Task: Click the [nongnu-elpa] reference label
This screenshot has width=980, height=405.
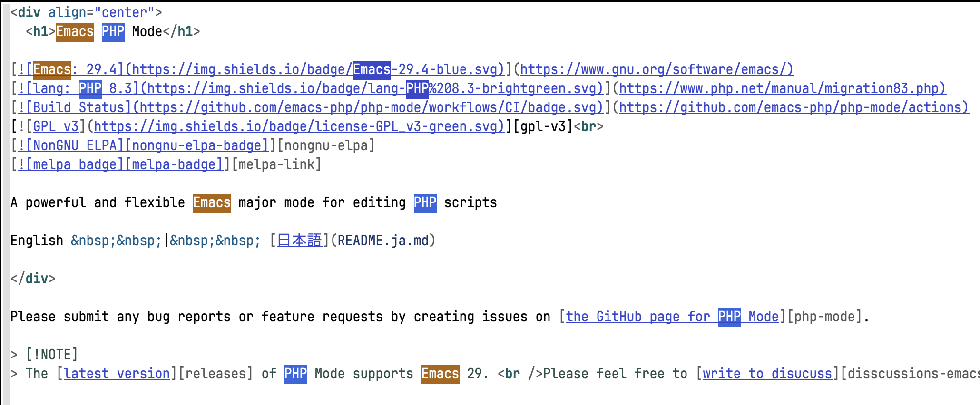Action: tap(326, 145)
